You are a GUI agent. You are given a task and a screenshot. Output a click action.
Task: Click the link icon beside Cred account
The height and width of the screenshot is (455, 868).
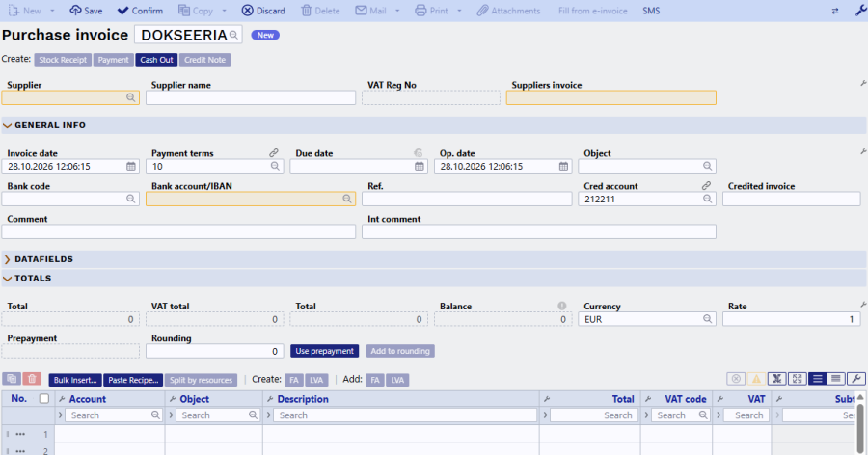(x=706, y=185)
